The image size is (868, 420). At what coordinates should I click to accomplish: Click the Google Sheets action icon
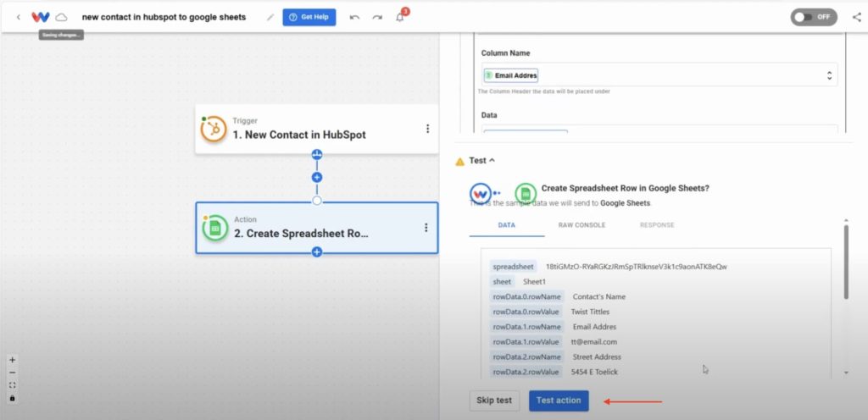tap(214, 228)
